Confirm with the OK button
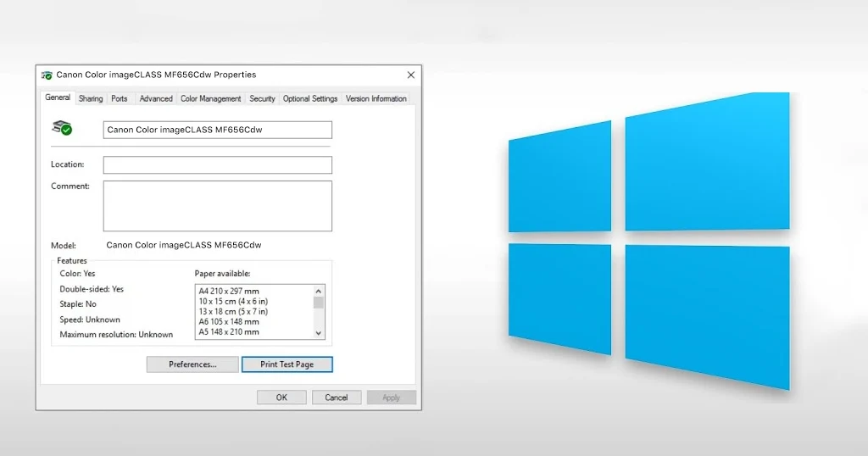Viewport: 868px width, 456px height. point(281,398)
